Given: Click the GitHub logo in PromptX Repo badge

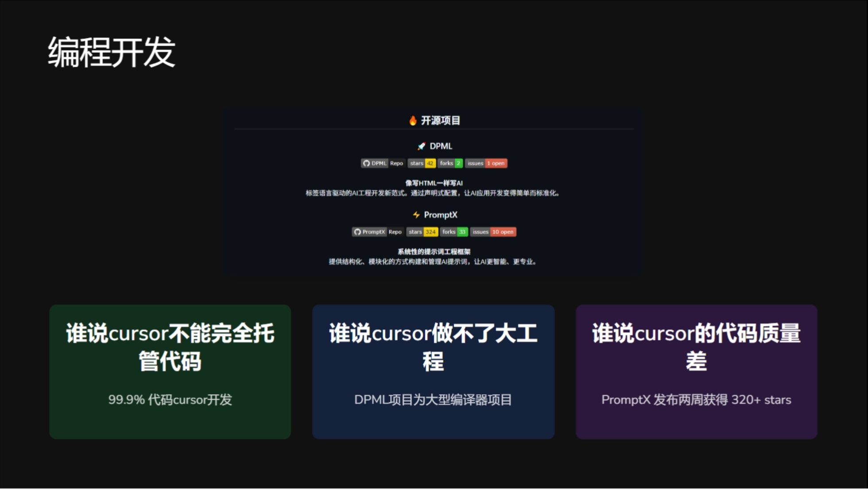Looking at the screenshot, I should [x=357, y=232].
